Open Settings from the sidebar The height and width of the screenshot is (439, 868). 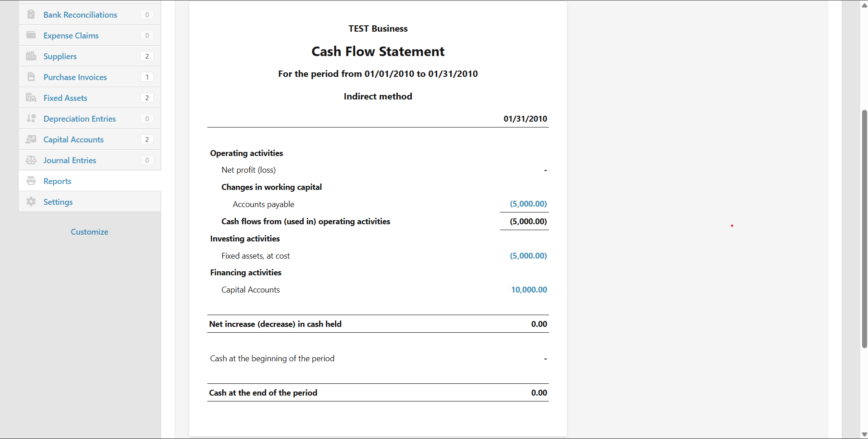click(58, 202)
